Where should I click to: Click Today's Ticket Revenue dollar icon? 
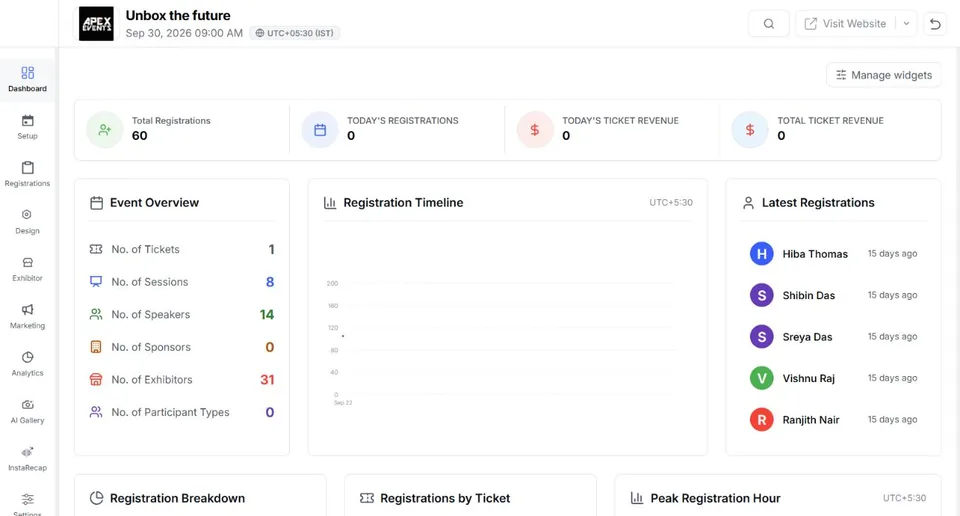[535, 130]
